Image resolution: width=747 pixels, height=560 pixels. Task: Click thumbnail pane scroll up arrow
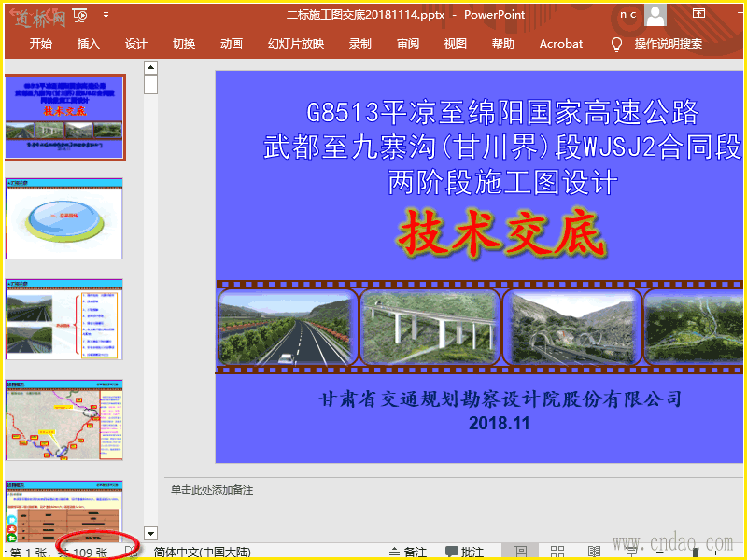pos(150,67)
